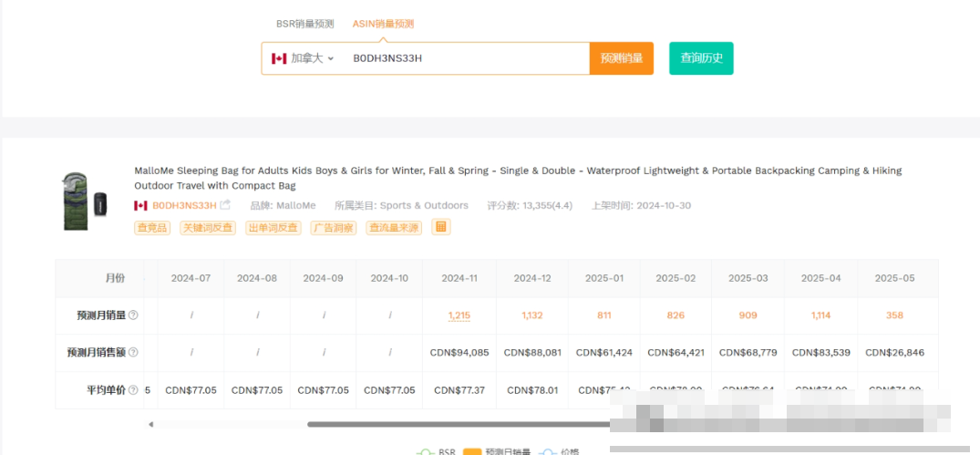Click the 2025-04 column header

tap(820, 278)
